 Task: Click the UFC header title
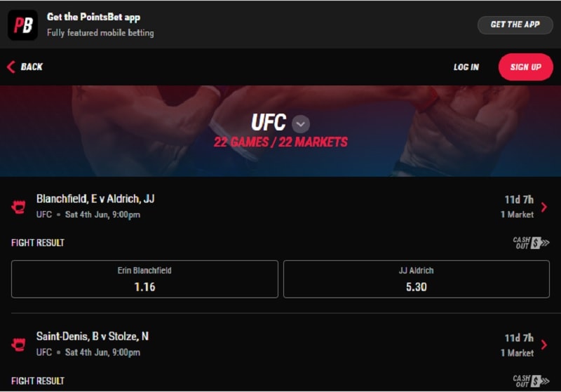pos(269,122)
